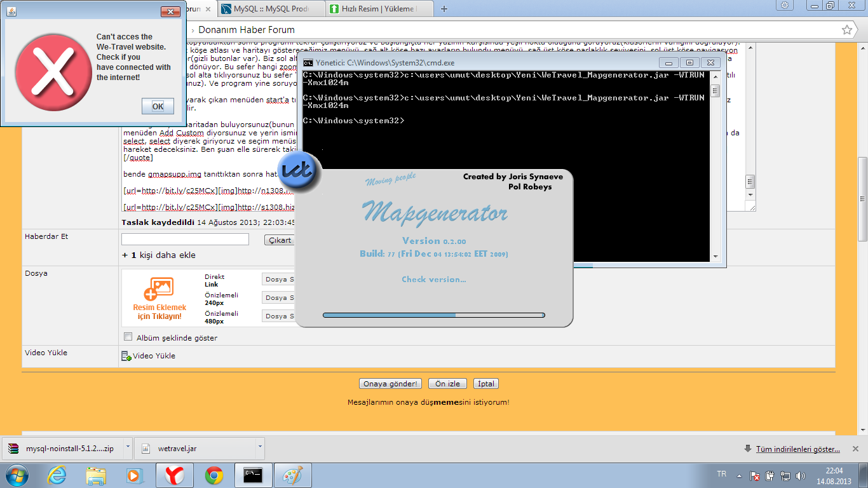Open the Windows Start menu

pyautogui.click(x=17, y=475)
